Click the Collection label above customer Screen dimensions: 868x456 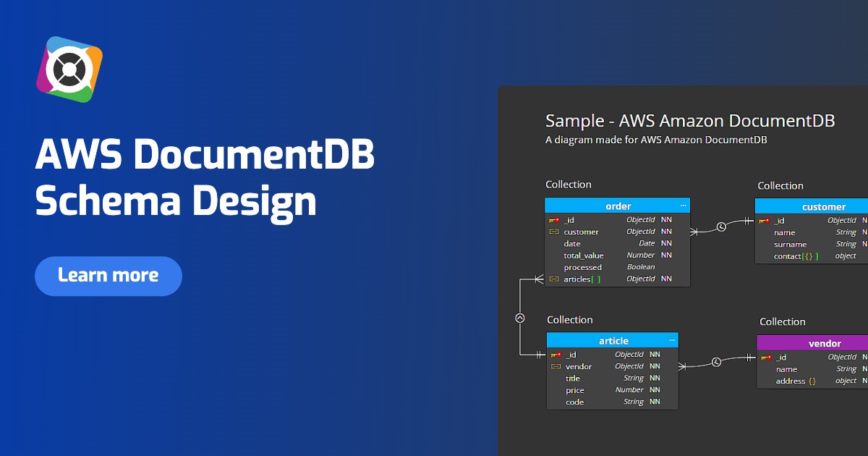(780, 186)
